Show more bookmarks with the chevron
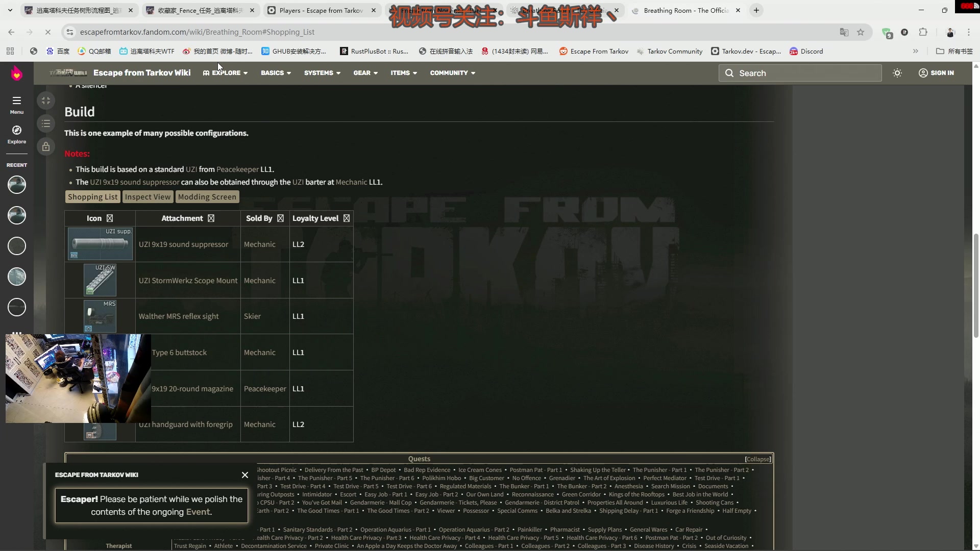This screenshot has height=551, width=980. pyautogui.click(x=916, y=51)
